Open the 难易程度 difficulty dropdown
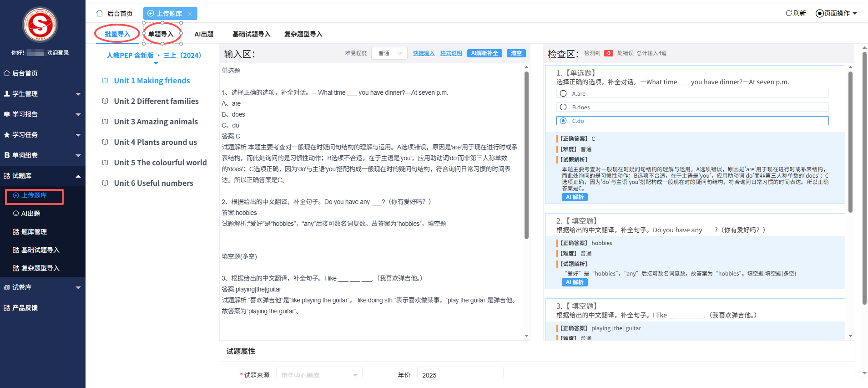 (x=389, y=53)
